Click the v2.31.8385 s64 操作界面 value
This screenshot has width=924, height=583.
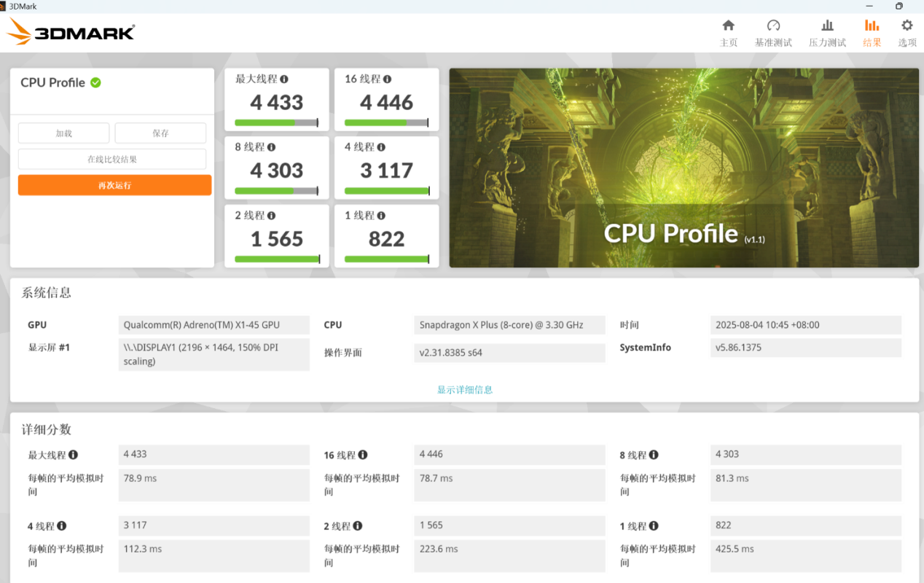click(509, 353)
